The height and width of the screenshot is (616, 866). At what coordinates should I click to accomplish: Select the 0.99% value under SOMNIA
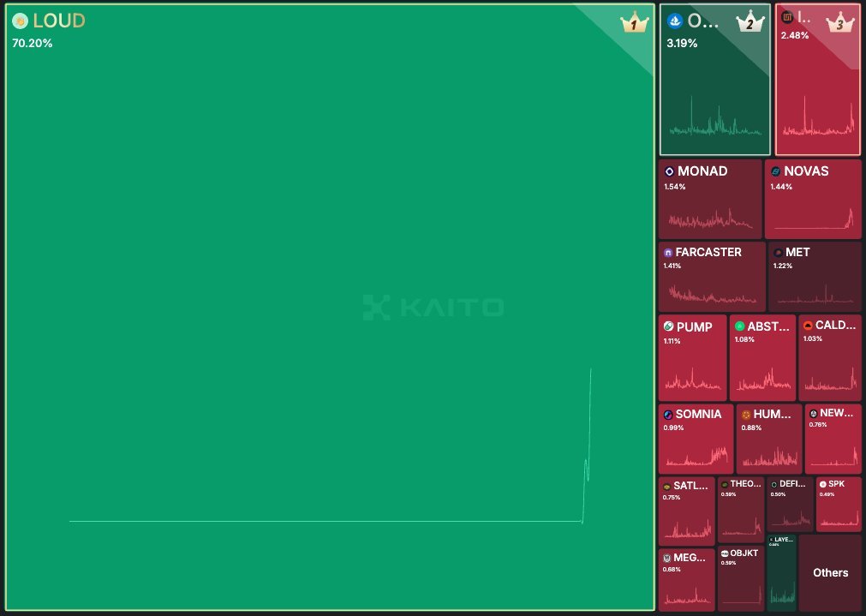[x=673, y=428]
